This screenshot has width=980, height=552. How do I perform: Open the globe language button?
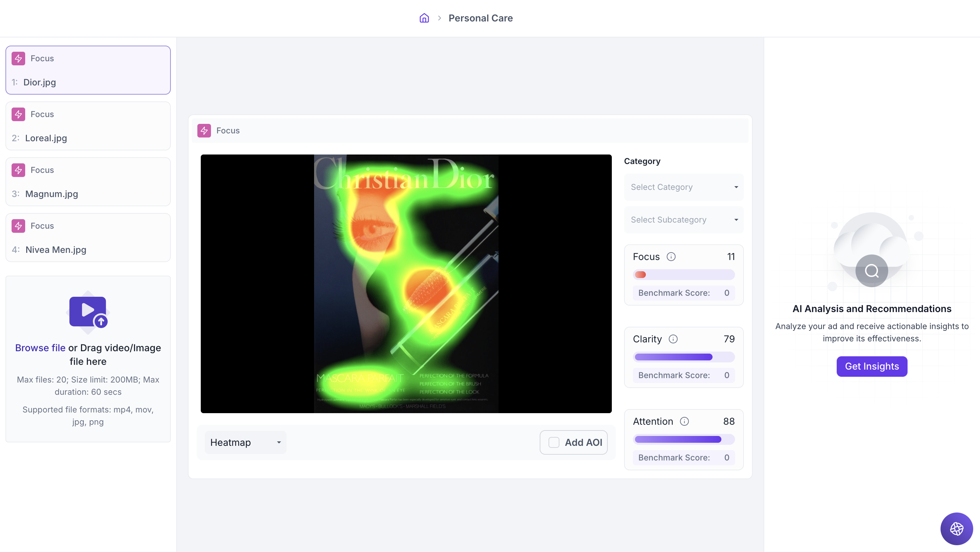pos(957,529)
